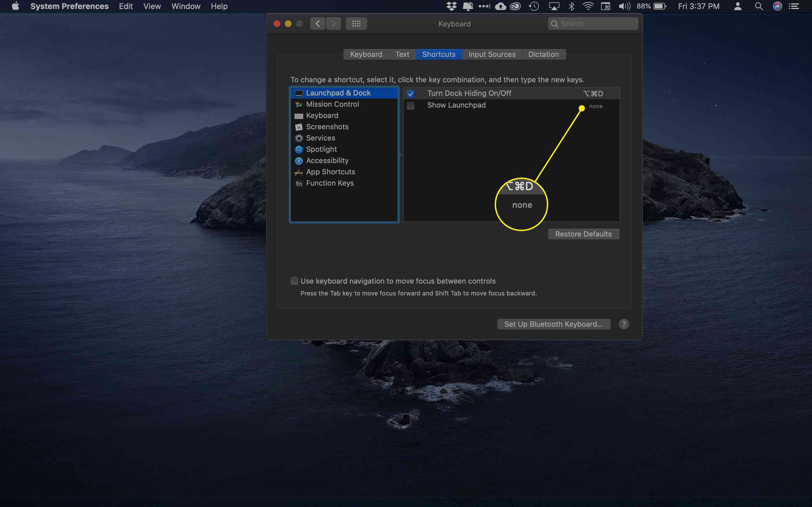Enable keyboard navigation between controls
Viewport: 812px width, 507px height.
click(x=295, y=281)
